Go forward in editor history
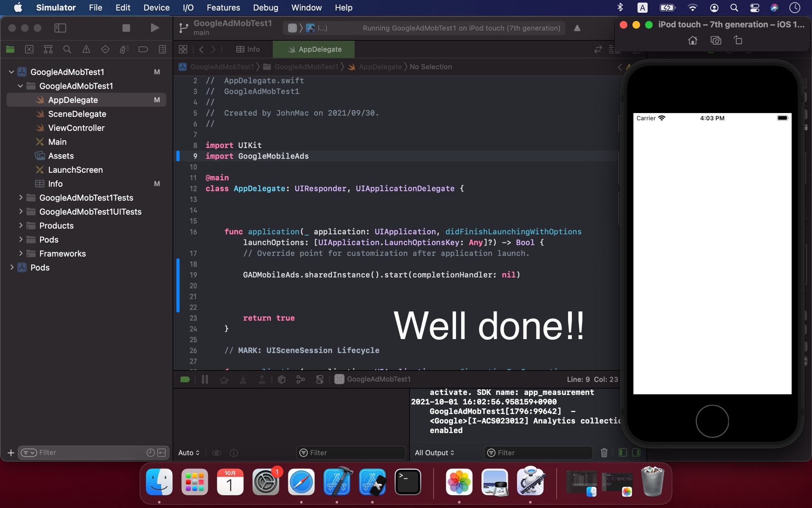The image size is (812, 508). pos(214,50)
